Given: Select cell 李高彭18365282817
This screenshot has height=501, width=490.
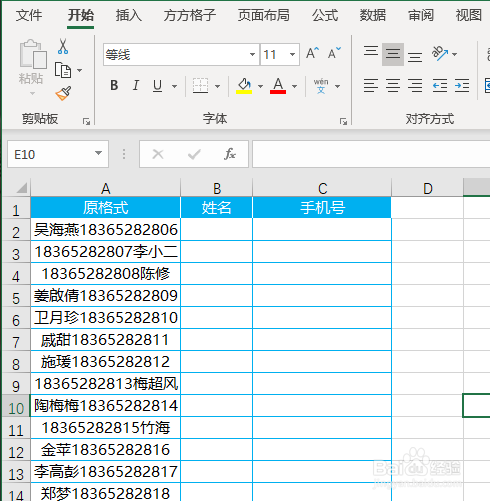Looking at the screenshot, I should point(105,472).
